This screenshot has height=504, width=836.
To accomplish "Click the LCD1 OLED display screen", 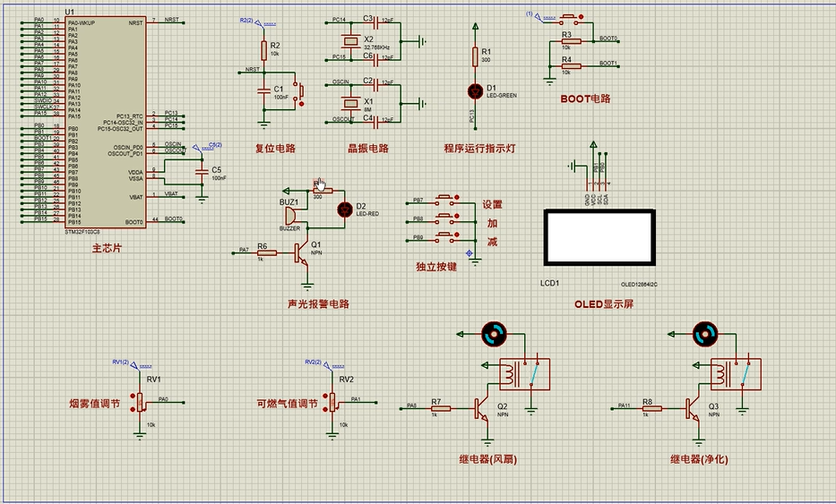I will point(599,237).
